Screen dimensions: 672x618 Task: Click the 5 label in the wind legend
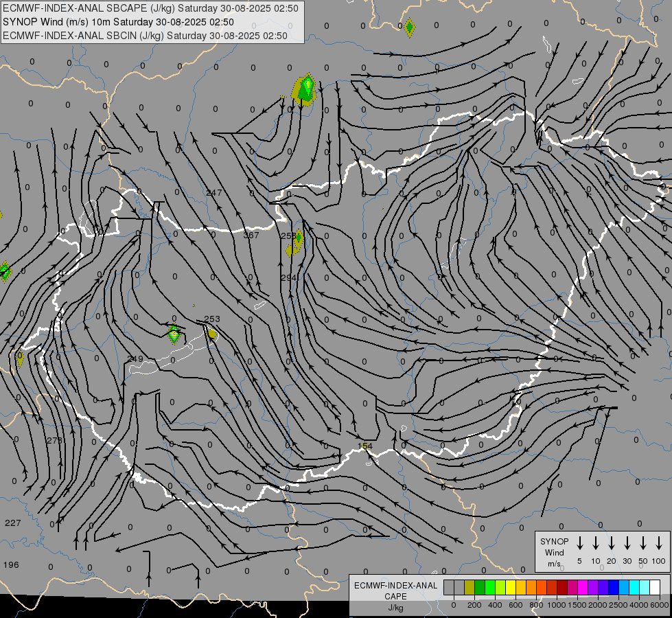coord(579,561)
